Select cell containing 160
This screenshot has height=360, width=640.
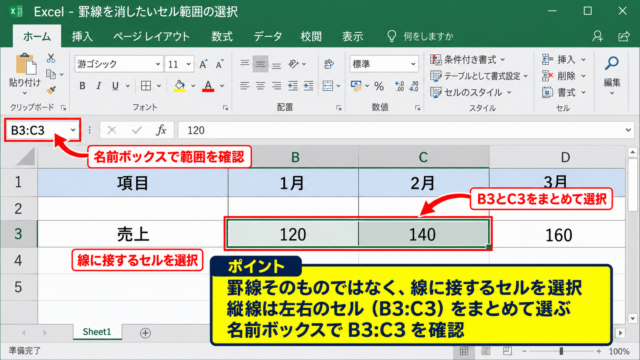pos(558,235)
